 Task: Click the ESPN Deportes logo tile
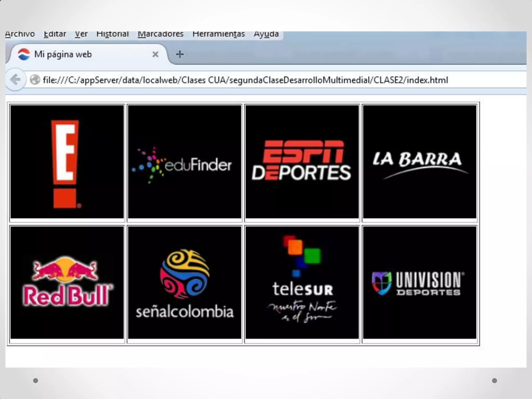(302, 162)
